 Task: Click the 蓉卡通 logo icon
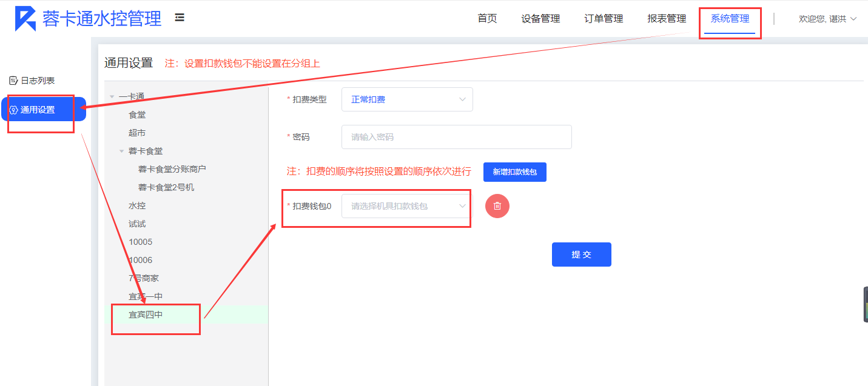25,19
